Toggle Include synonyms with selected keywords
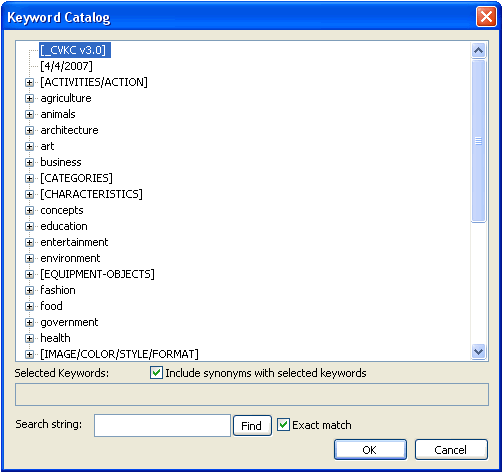This screenshot has width=502, height=473. (x=156, y=373)
